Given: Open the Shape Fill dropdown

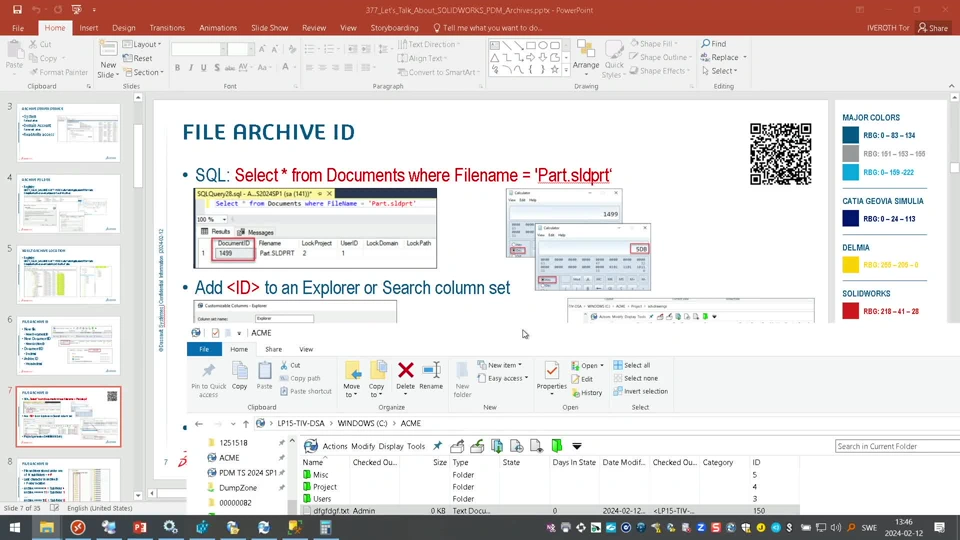Looking at the screenshot, I should (x=654, y=43).
